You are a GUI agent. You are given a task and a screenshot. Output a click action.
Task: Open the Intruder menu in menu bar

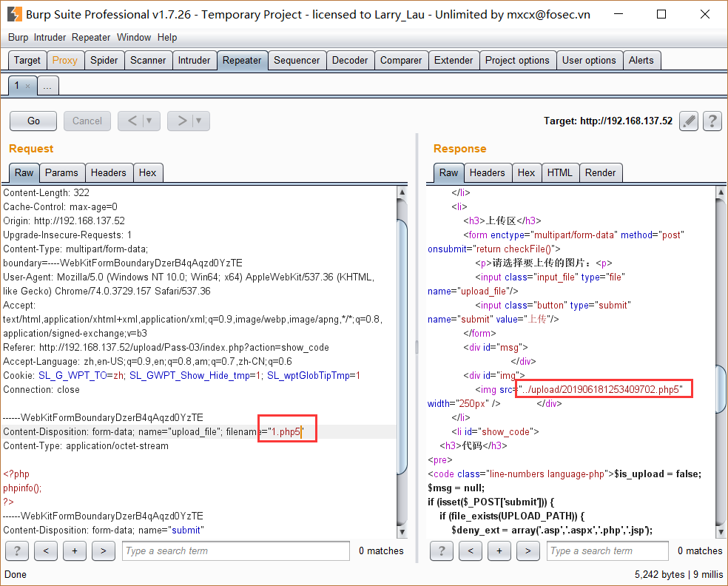(x=50, y=37)
